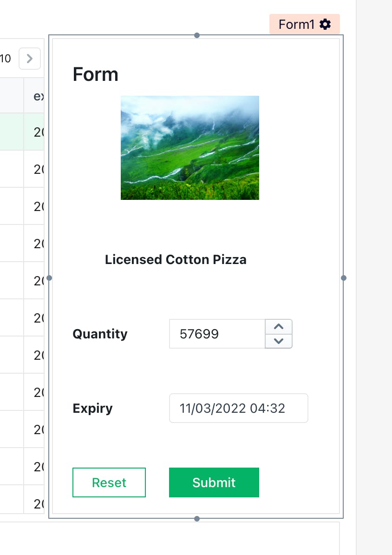
Task: Click the bottom resize handle of form
Action: click(x=197, y=518)
